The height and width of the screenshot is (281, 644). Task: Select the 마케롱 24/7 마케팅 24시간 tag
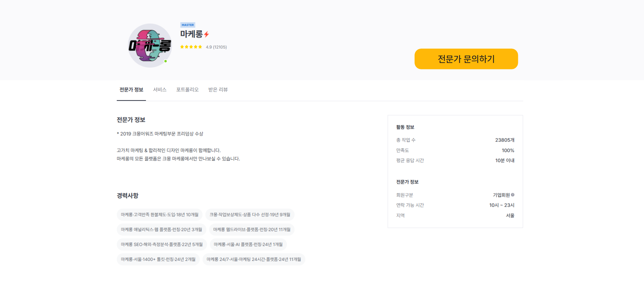coord(254,259)
